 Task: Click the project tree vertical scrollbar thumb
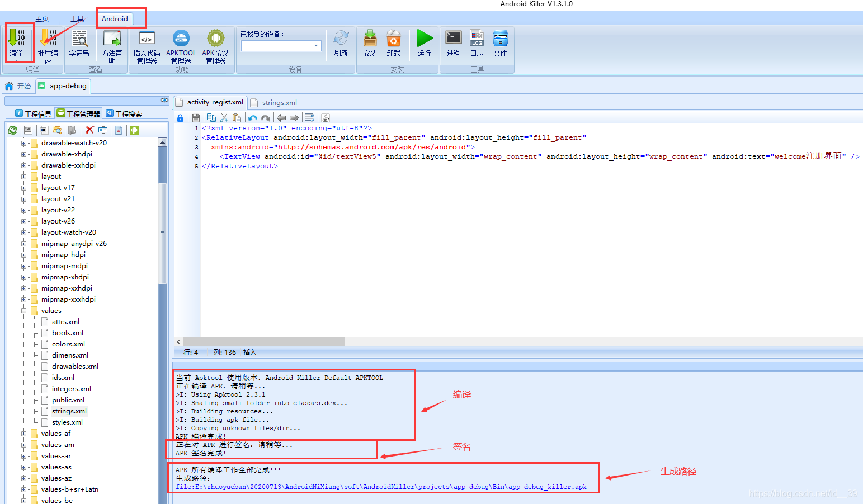(162, 234)
